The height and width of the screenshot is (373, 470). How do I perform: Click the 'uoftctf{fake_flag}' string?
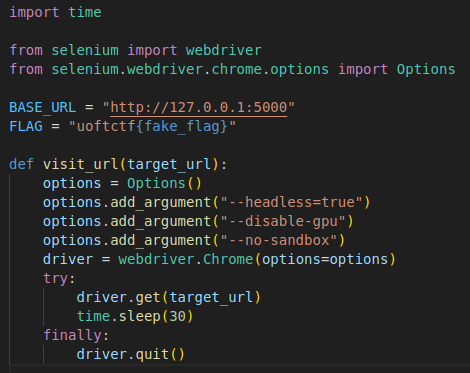(152, 126)
